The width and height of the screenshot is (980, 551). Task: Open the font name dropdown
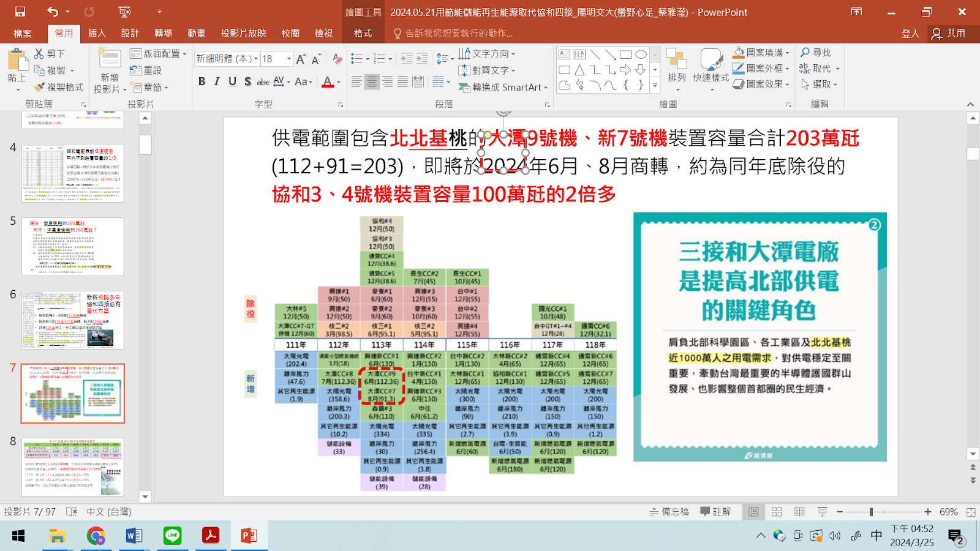[256, 59]
